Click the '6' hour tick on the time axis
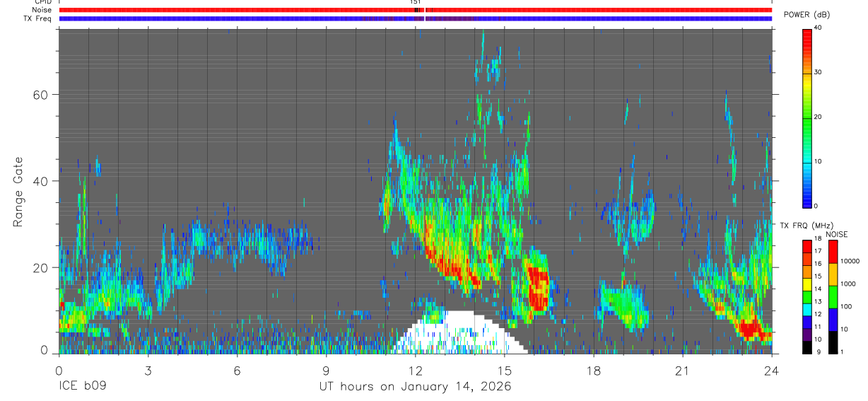The image size is (868, 401). pos(237,370)
